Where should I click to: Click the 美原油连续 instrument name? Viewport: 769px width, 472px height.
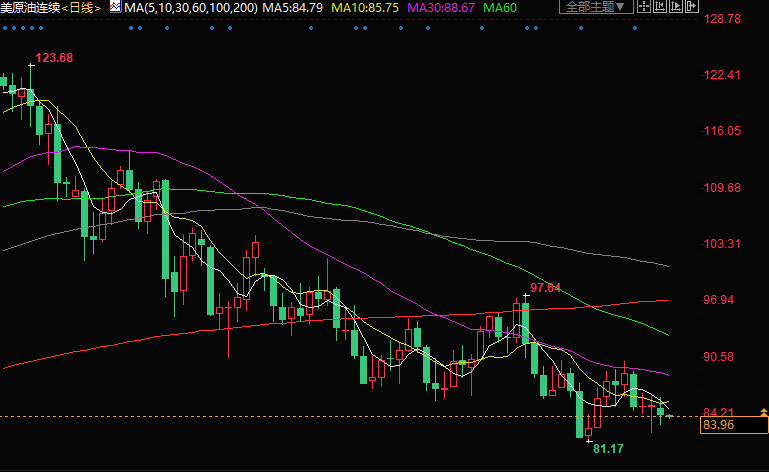30,7
